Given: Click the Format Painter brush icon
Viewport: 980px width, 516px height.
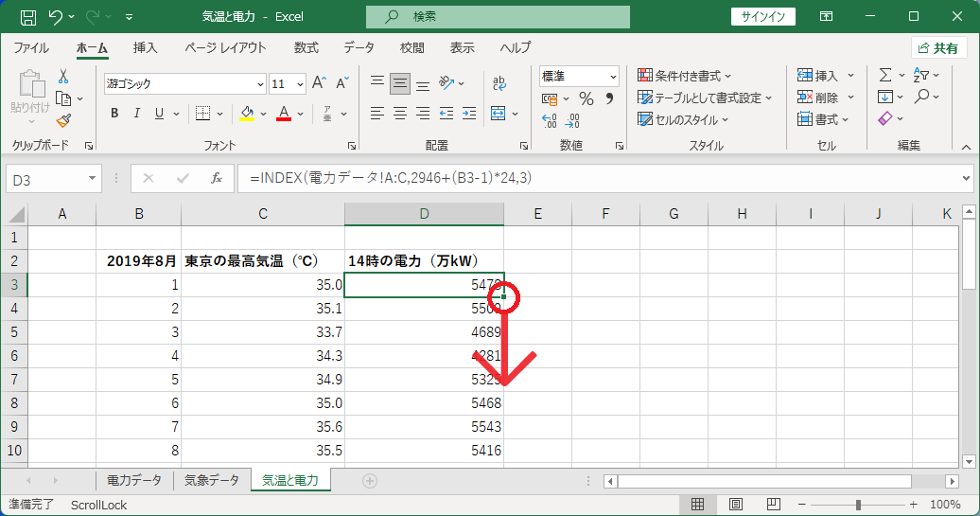Looking at the screenshot, I should point(63,120).
